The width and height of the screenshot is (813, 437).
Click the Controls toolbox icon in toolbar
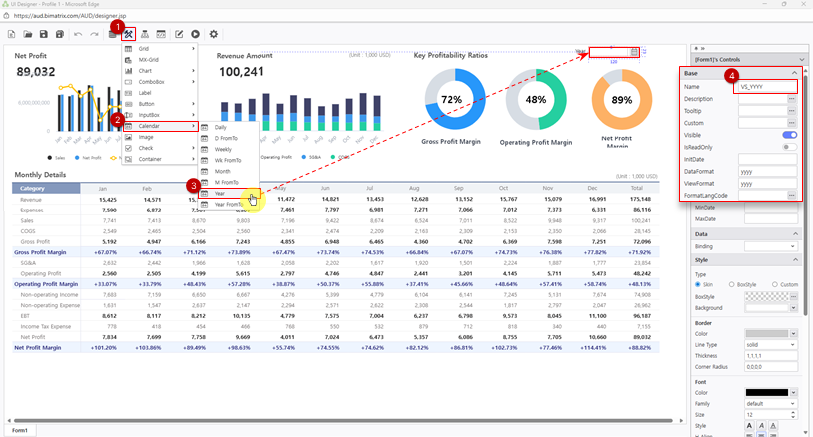coord(129,34)
